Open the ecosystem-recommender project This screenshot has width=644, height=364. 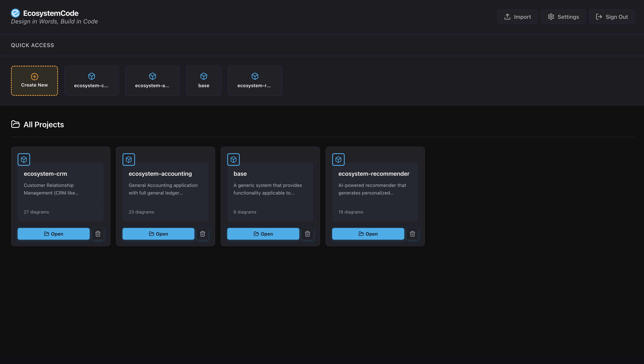(368, 234)
